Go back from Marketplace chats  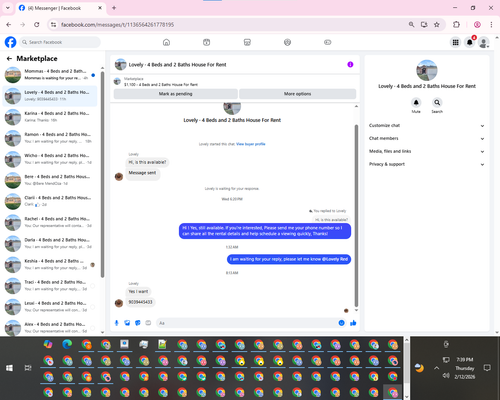coord(9,59)
